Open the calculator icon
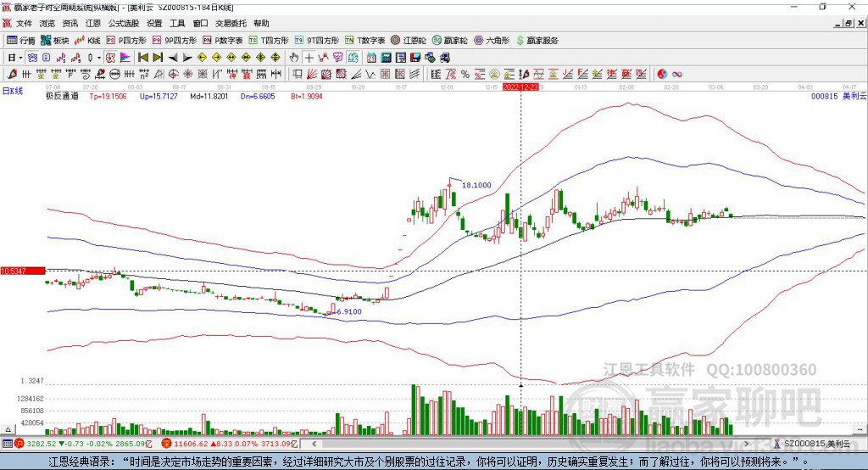 tap(387, 58)
